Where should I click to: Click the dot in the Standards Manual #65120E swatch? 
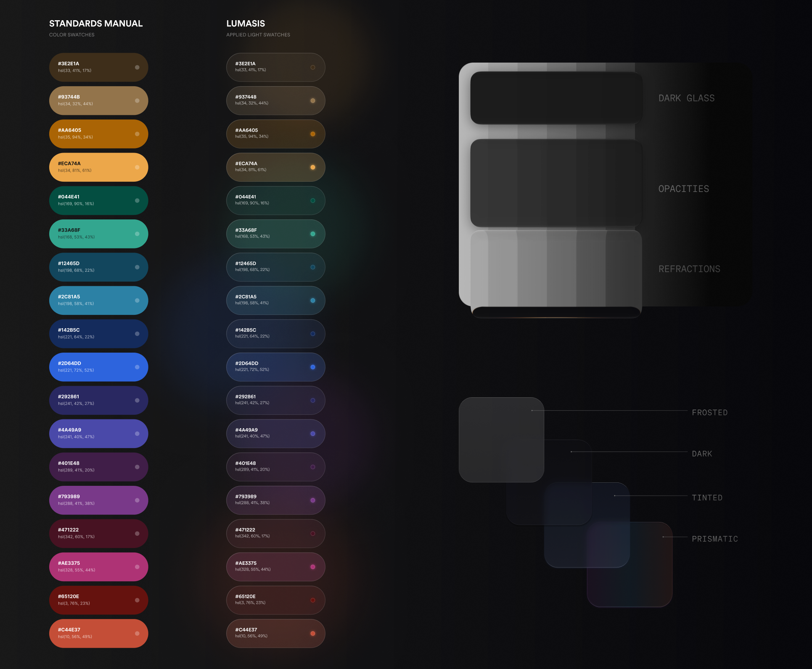(137, 600)
